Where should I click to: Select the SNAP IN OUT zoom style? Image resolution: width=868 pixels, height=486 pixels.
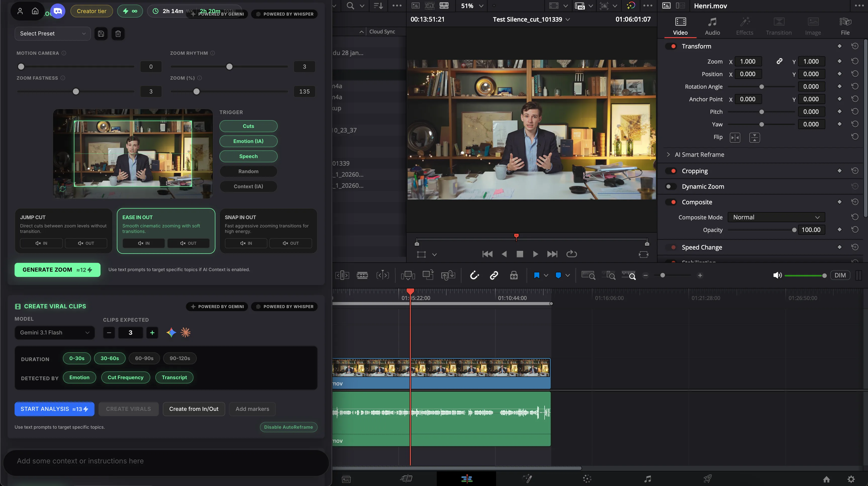[x=268, y=231]
